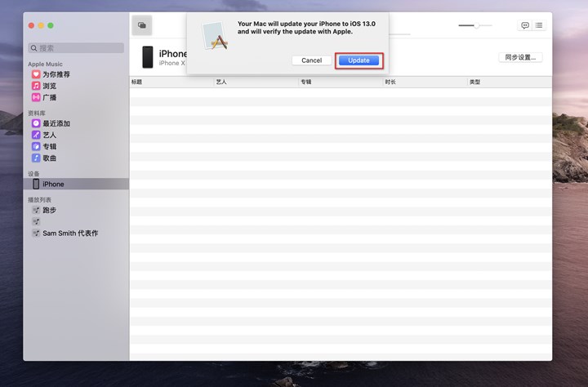Image resolution: width=588 pixels, height=387 pixels.
Task: Click the Sam Smith 代表作 playlist icon
Action: coord(36,234)
